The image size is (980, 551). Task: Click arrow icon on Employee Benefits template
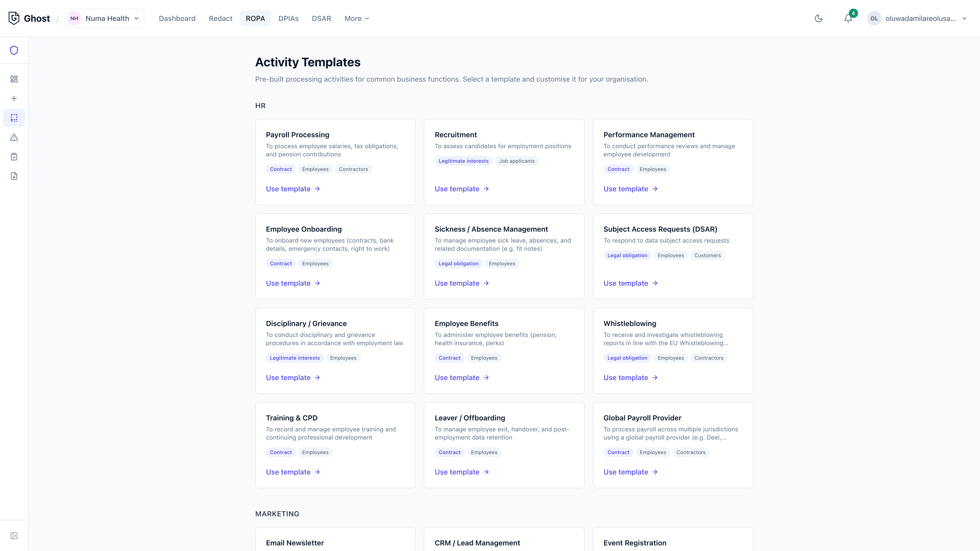[x=486, y=378]
